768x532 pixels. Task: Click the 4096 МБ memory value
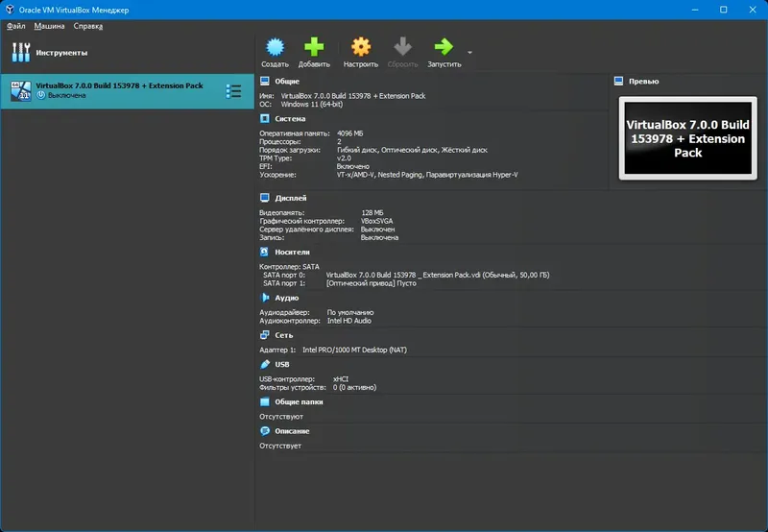(349, 133)
